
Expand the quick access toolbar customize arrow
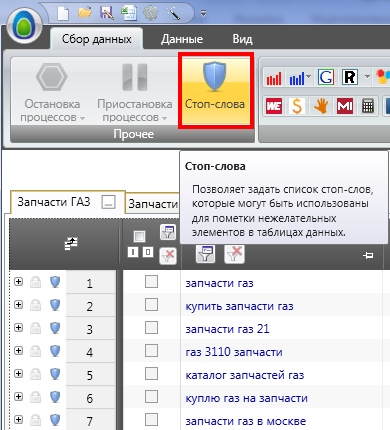[x=203, y=13]
